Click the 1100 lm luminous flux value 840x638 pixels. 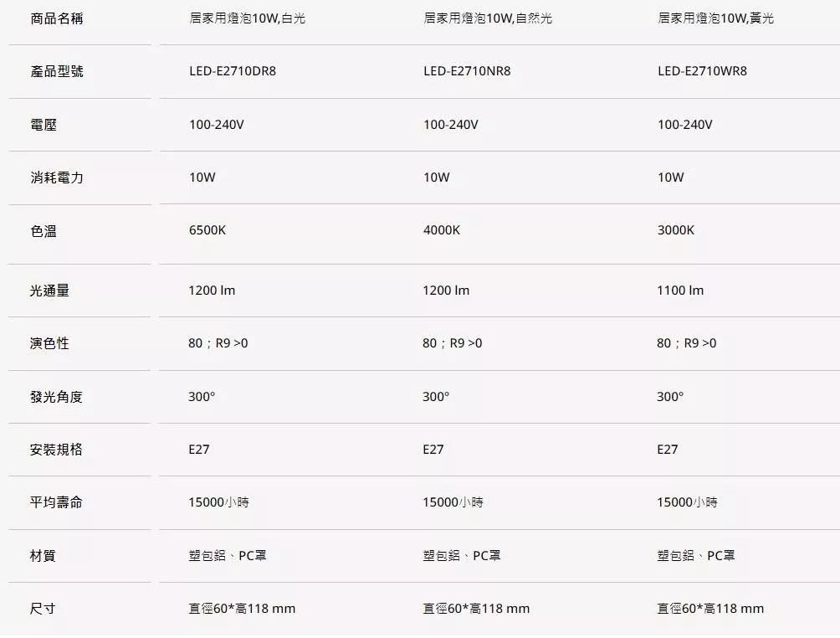[680, 291]
